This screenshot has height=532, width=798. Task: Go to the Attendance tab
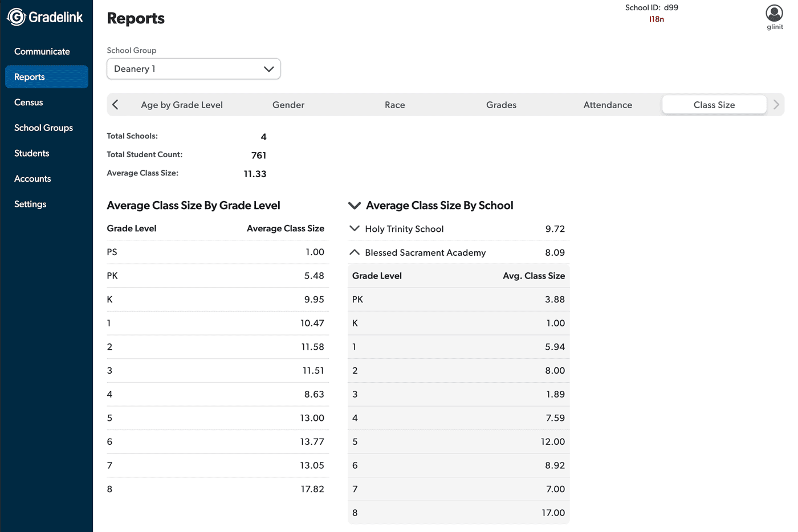[608, 105]
